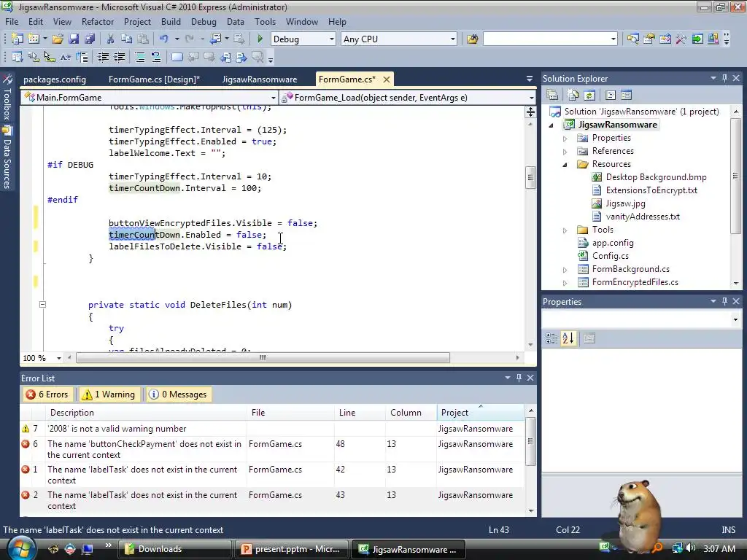The image size is (747, 560).
Task: Select the 'buttonCheckPayment' error row
Action: point(272,449)
